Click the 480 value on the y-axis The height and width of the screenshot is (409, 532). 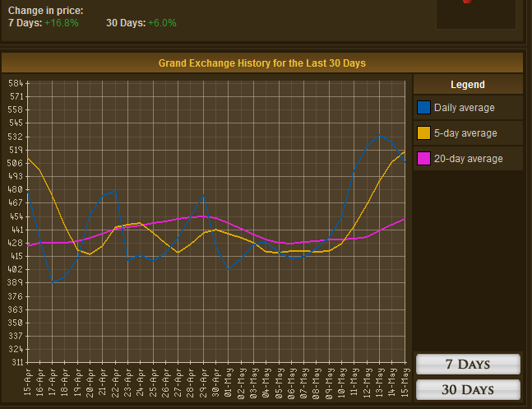(16, 189)
